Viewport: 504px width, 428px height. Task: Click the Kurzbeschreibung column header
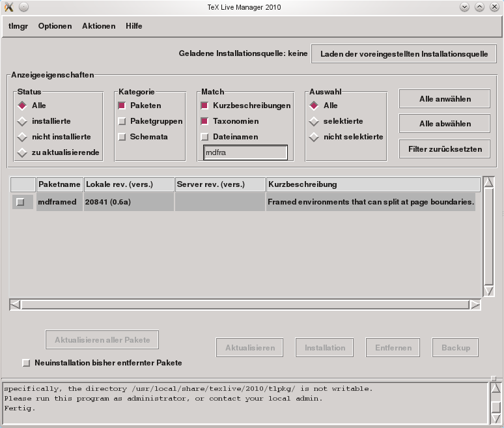click(x=373, y=184)
